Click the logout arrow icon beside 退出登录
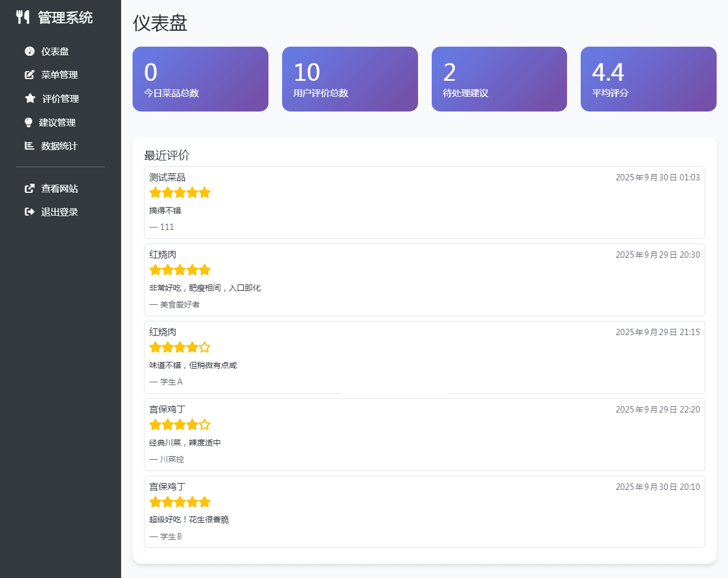The width and height of the screenshot is (728, 578). (x=29, y=211)
